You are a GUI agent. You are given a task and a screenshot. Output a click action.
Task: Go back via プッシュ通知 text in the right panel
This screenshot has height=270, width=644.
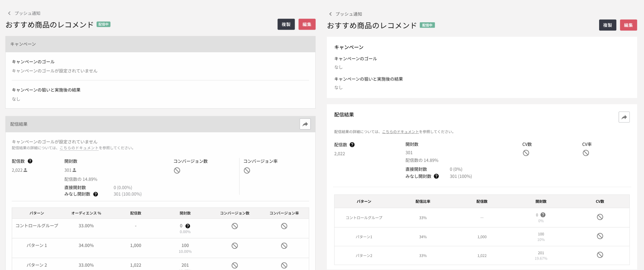[349, 14]
